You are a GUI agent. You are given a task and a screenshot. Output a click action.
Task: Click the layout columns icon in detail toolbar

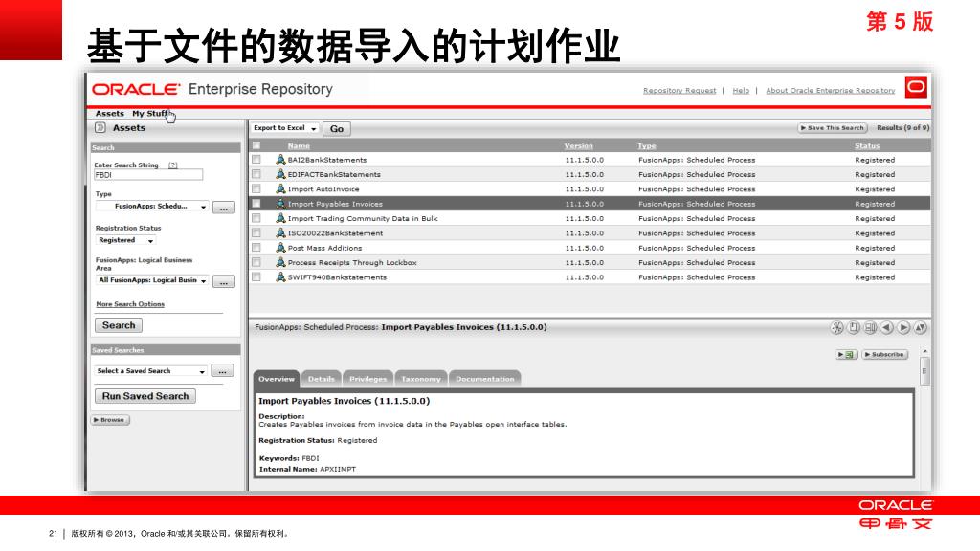[870, 327]
